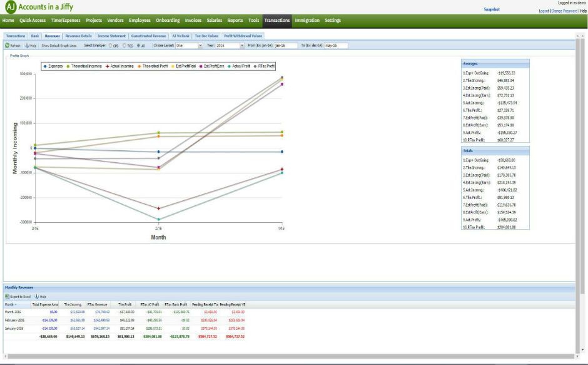Open the Projects menu
Screen dimensions: 588x365
(x=94, y=20)
